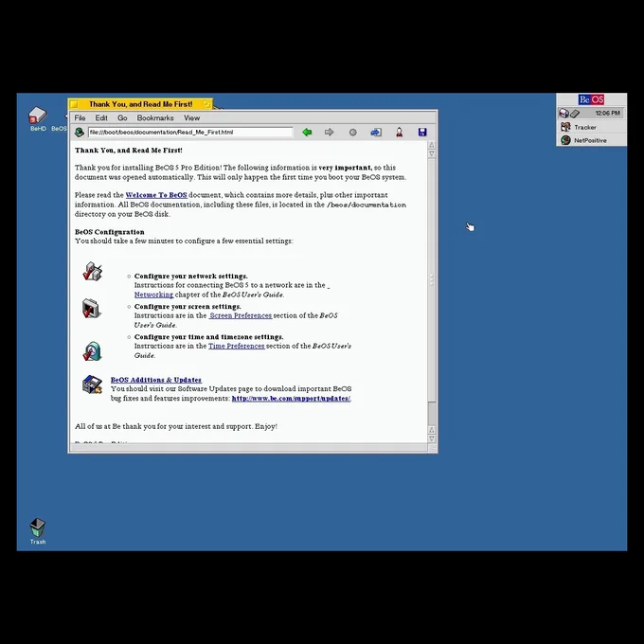644x644 pixels.
Task: Visit the www.be.com/support/updates link
Action: click(291, 399)
